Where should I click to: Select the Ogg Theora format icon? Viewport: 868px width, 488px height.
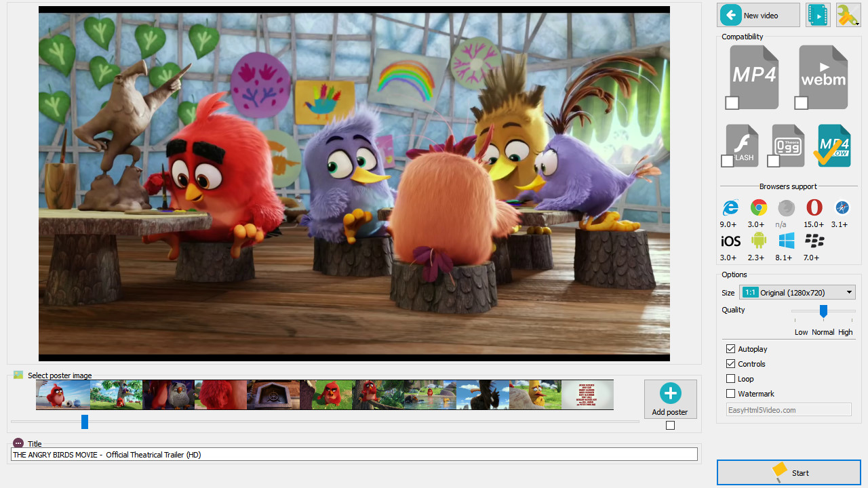click(x=788, y=145)
